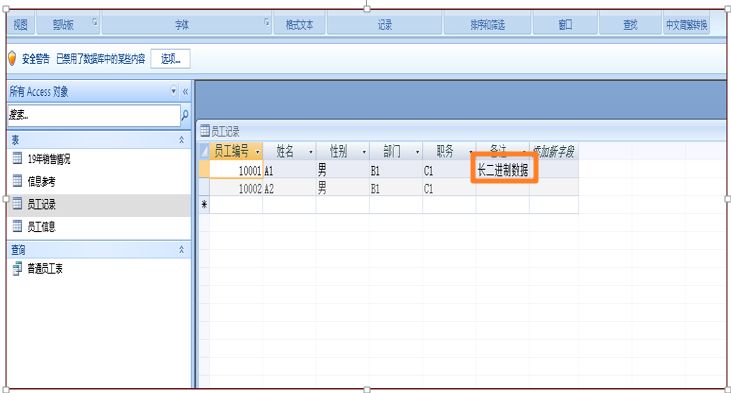Collapse the 查询 group

[x=181, y=250]
